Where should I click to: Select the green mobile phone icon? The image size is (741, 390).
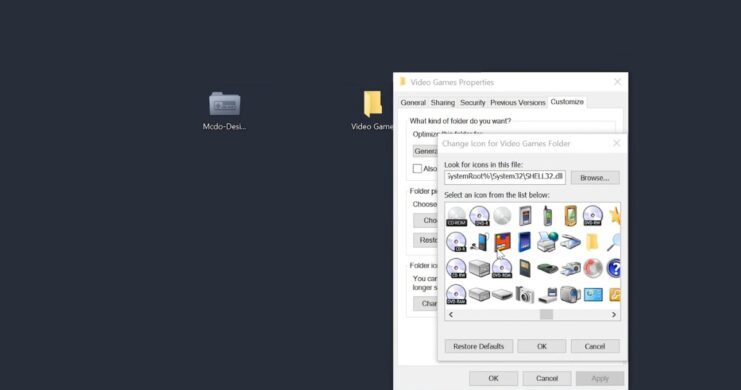coord(547,216)
